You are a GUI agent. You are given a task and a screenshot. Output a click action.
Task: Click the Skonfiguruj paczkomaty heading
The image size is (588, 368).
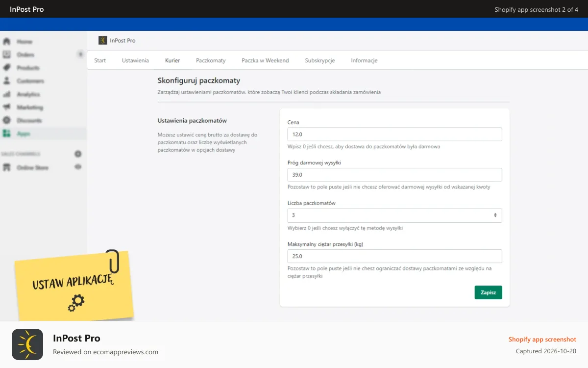coord(199,80)
